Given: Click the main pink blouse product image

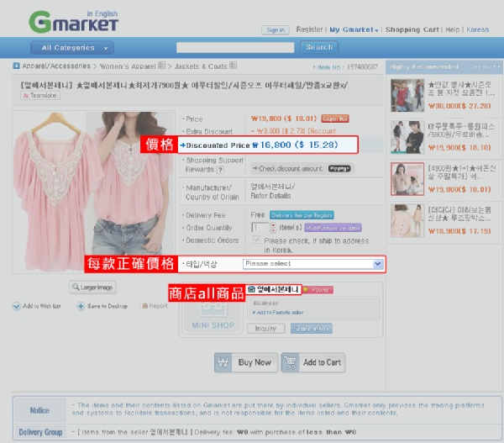Looking at the screenshot, I should (x=93, y=192).
